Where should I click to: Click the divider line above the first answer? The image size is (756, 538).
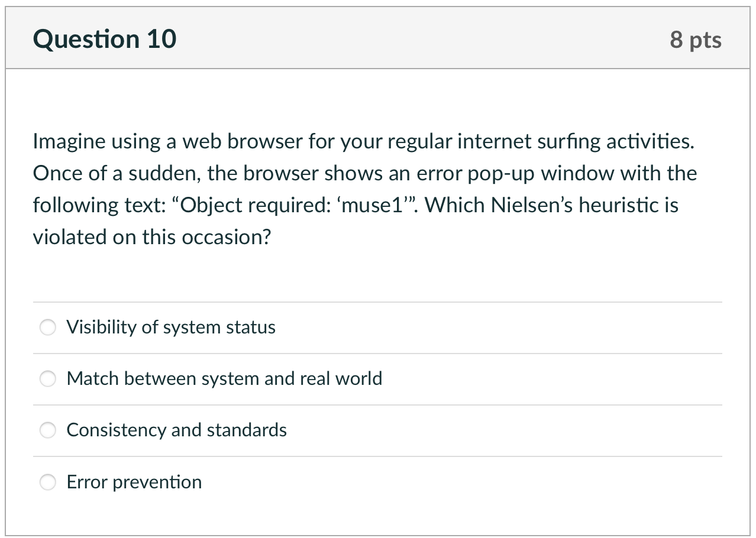[x=377, y=302]
